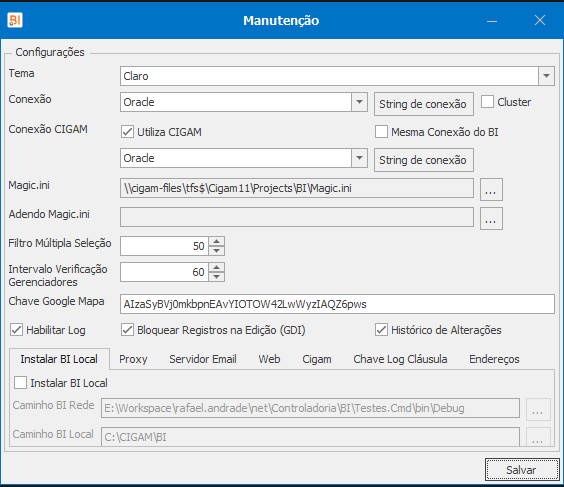This screenshot has height=487, width=564.
Task: Open the Chave Log Cláusula tab
Action: [400, 359]
